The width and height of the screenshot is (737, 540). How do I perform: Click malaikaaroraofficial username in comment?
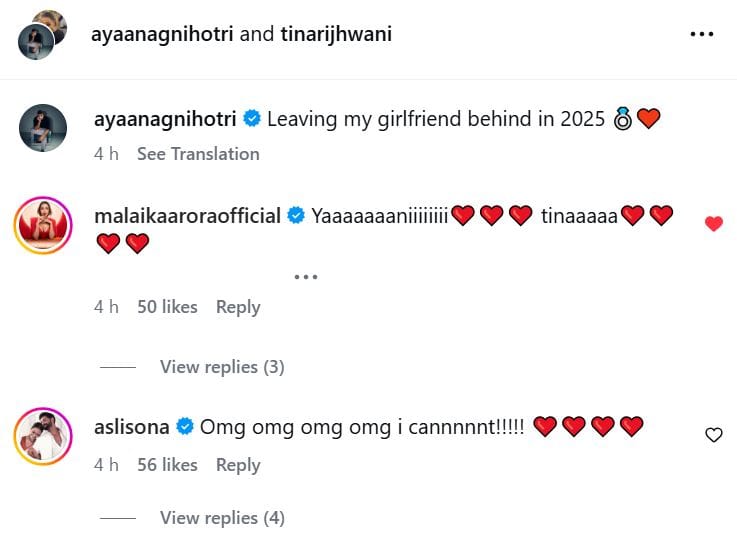pos(187,216)
